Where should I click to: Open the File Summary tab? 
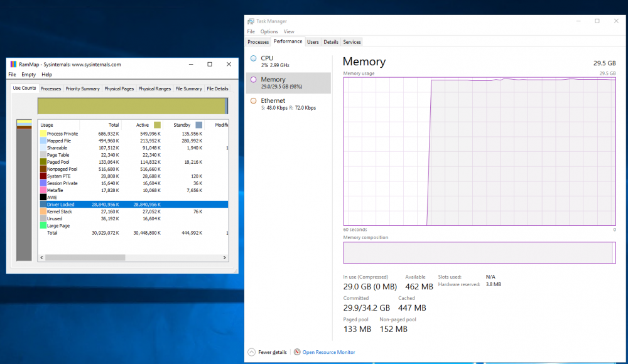(188, 89)
